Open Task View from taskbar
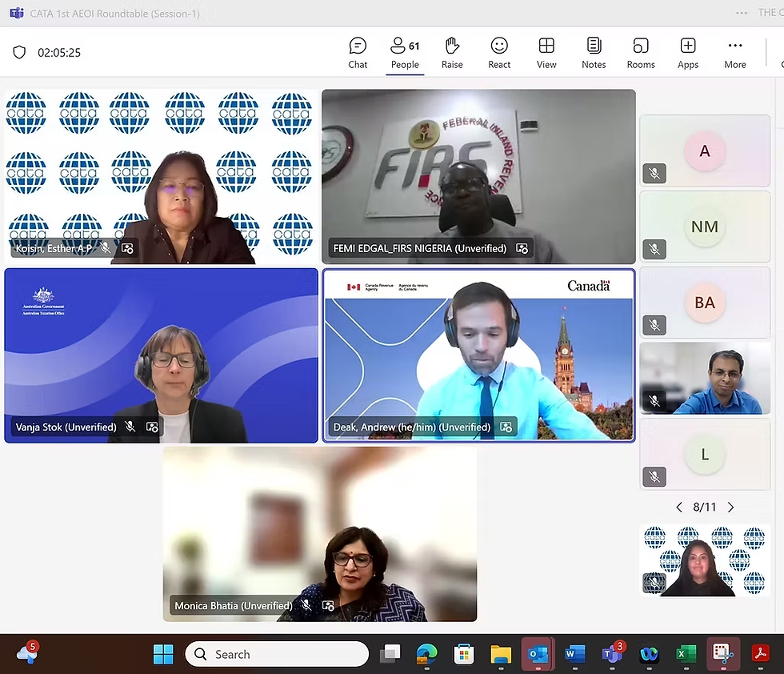This screenshot has width=784, height=674. 390,654
